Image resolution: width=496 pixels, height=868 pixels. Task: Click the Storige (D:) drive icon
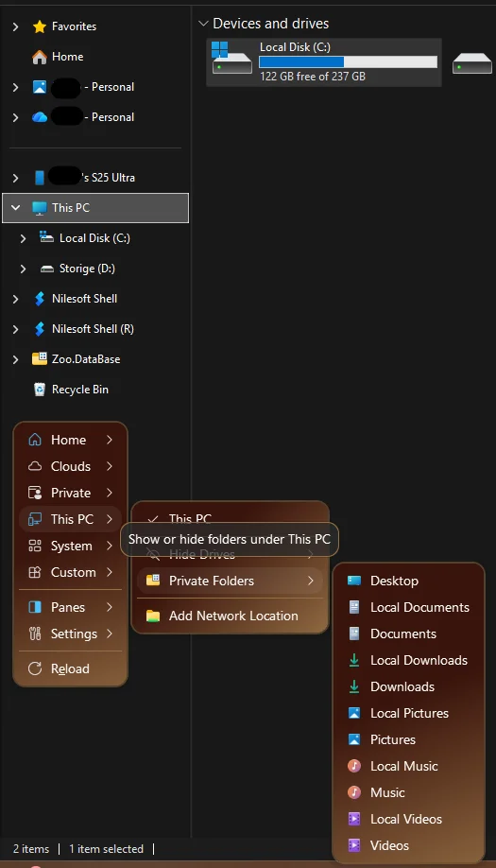click(x=47, y=269)
